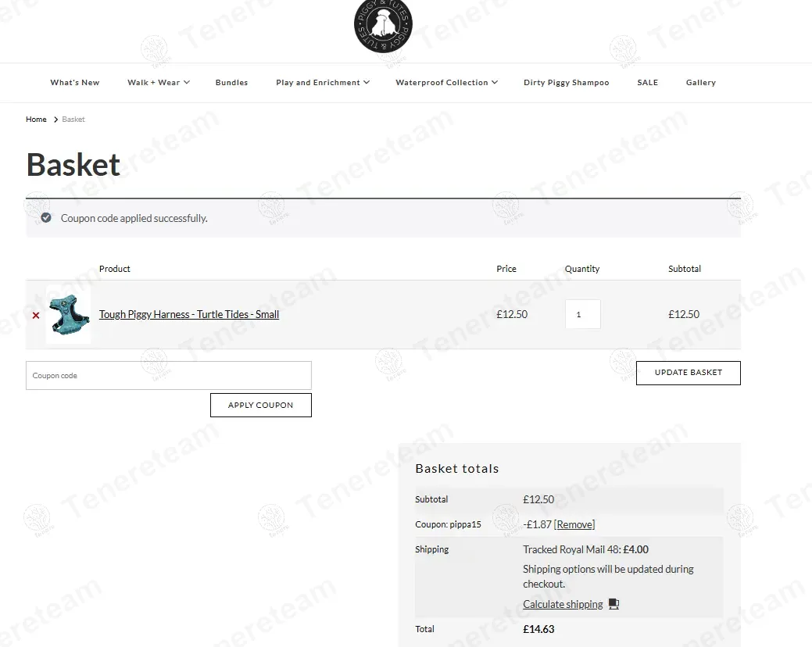Screen dimensions: 812x647
Task: Click the Tracked Royal Mail 48 shipping text
Action: tap(585, 549)
